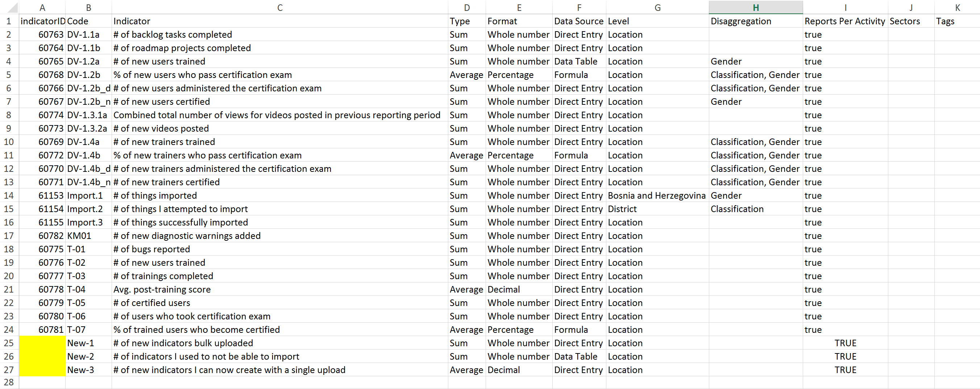Click the yellow cell beside New-3
This screenshot has height=389, width=980.
[42, 370]
